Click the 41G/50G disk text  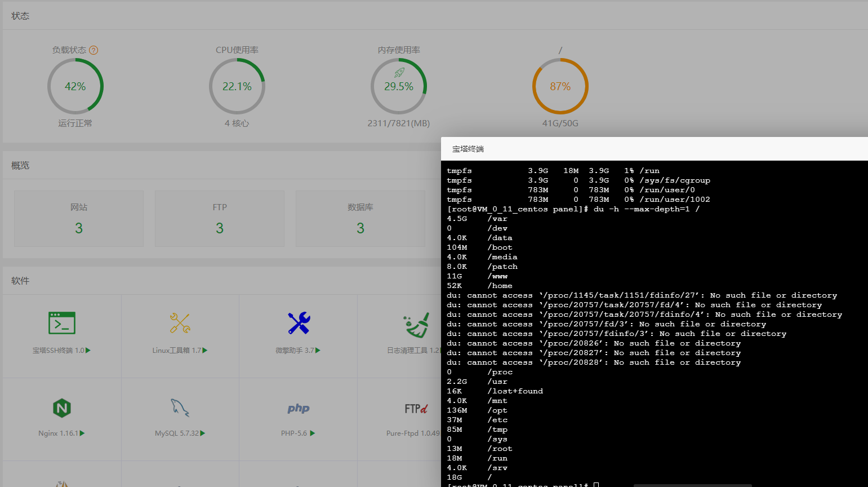(560, 123)
